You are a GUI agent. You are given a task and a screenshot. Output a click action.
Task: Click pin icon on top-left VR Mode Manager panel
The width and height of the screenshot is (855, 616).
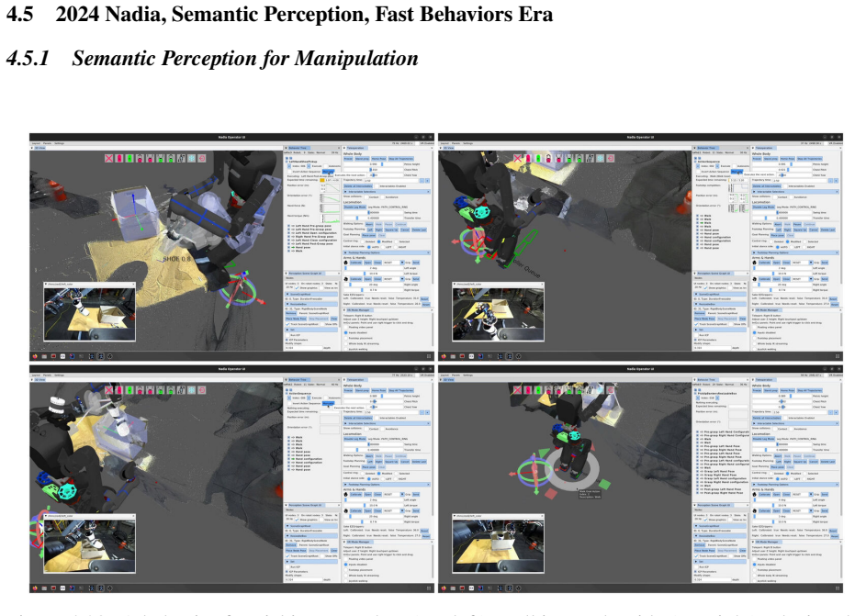(x=344, y=310)
